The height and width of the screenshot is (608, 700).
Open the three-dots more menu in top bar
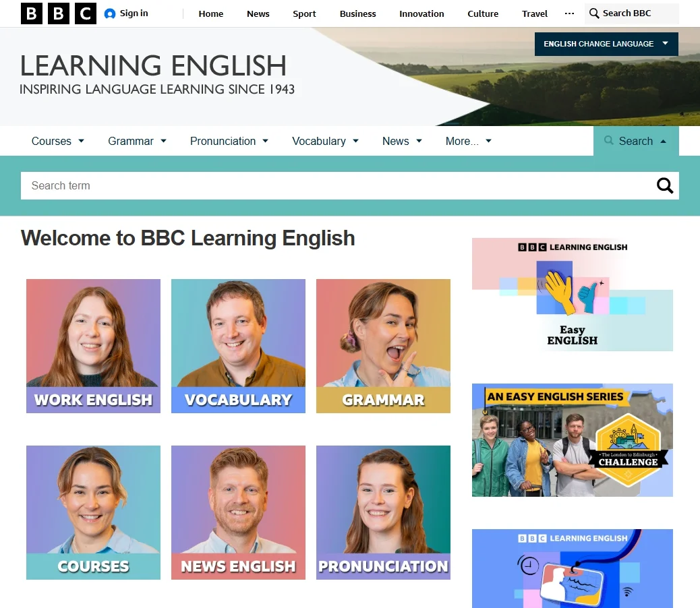click(569, 13)
